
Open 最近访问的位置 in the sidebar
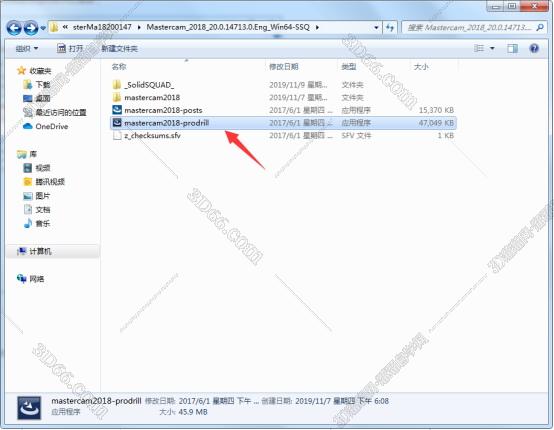click(55, 112)
